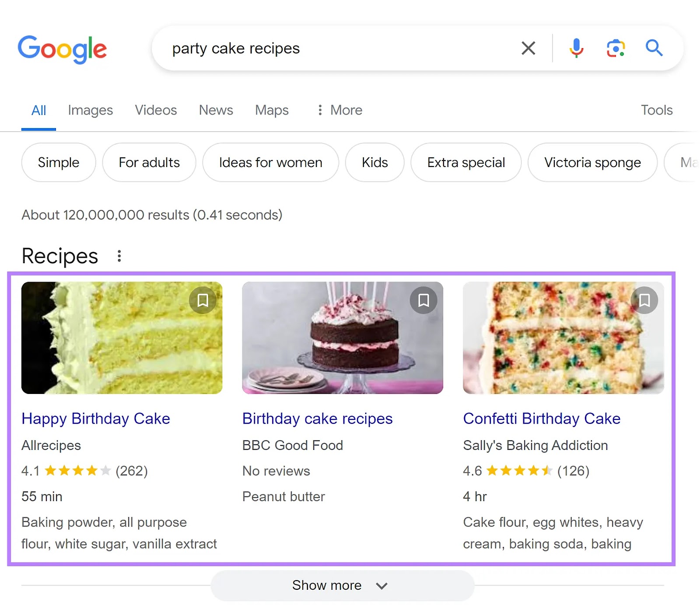Click the Tools option
This screenshot has width=700, height=606.
656,110
